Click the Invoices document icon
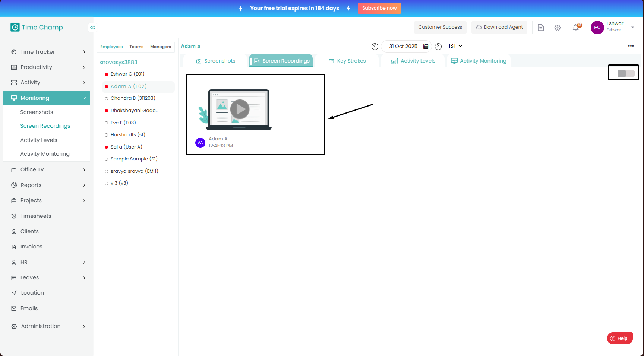The width and height of the screenshot is (644, 356). tap(14, 247)
